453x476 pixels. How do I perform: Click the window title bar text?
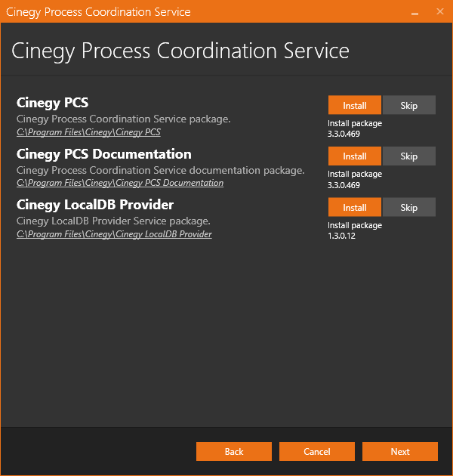pos(98,12)
